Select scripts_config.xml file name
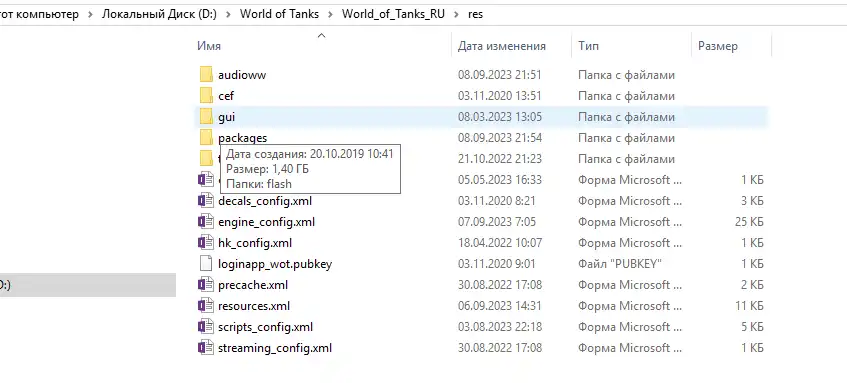Image resolution: width=847 pixels, height=383 pixels. tap(265, 327)
